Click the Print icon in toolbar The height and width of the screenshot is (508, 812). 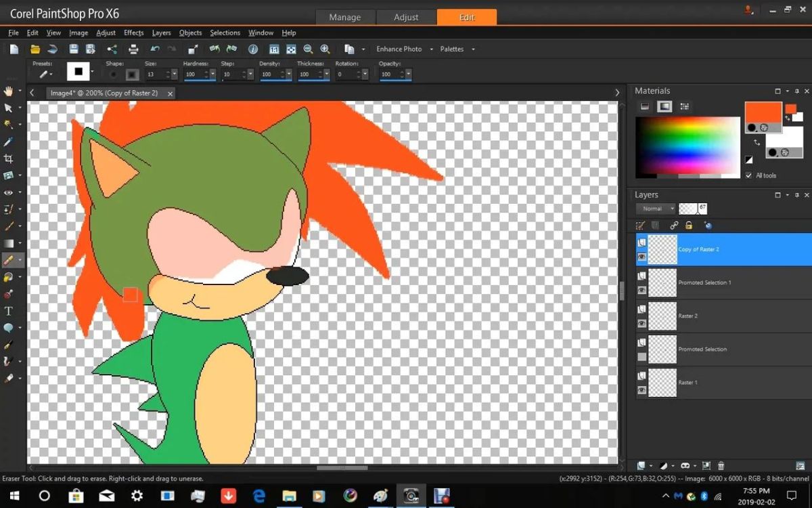tap(133, 49)
